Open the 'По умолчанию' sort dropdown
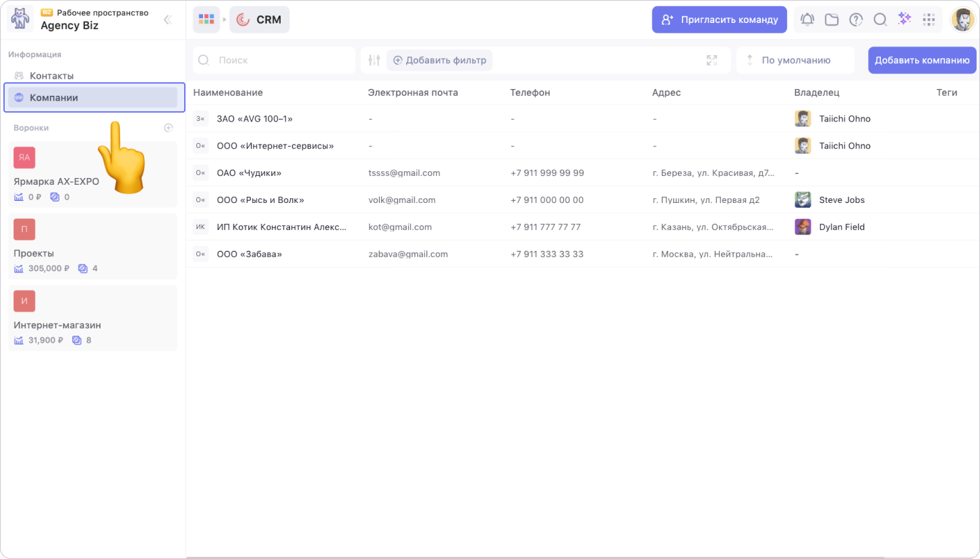Image resolution: width=980 pixels, height=559 pixels. coord(795,60)
